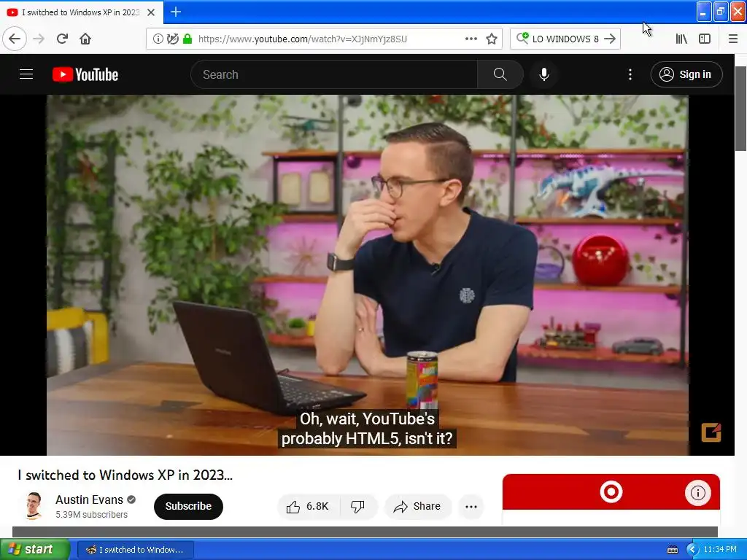The width and height of the screenshot is (747, 560).
Task: Open the Austin Evans channel link
Action: (89, 499)
